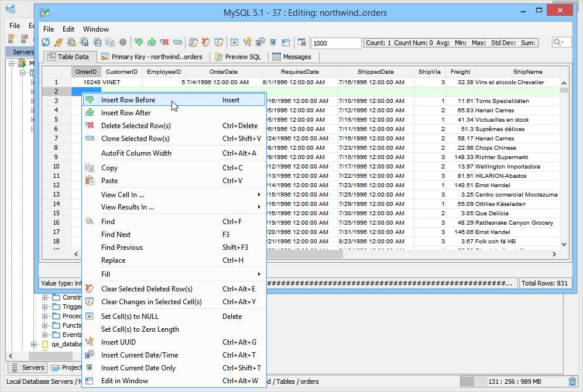The image size is (583, 392).
Task: Select Paste in context menu
Action: pyautogui.click(x=174, y=181)
